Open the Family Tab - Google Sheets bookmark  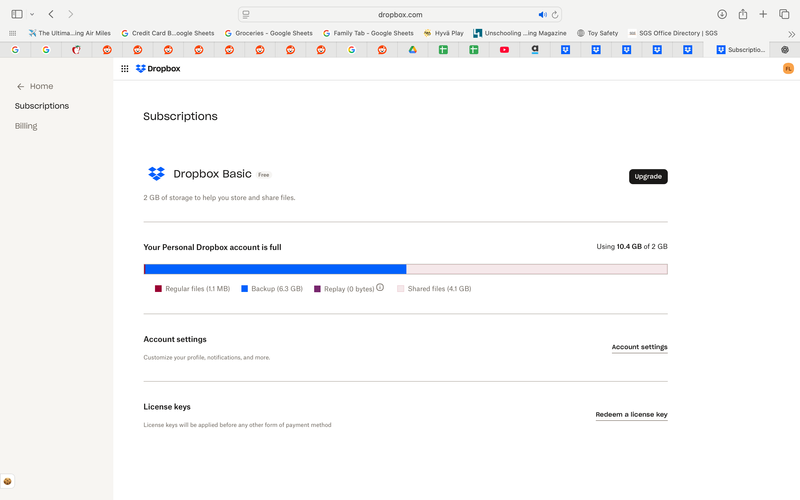click(x=368, y=33)
